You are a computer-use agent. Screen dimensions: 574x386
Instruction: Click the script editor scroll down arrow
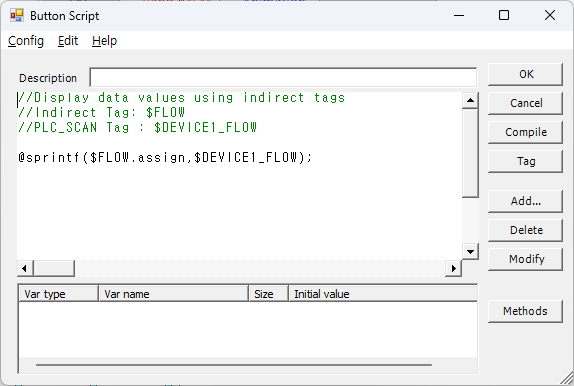(470, 252)
